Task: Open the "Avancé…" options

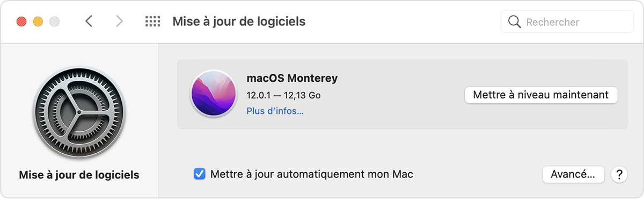Action: (574, 174)
